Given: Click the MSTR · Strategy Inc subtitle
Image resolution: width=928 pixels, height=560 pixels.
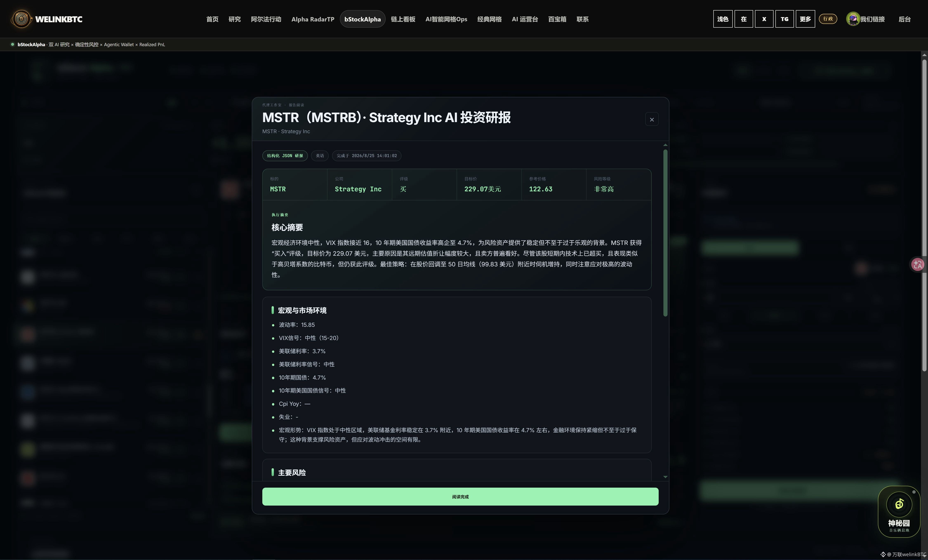Looking at the screenshot, I should tap(286, 131).
